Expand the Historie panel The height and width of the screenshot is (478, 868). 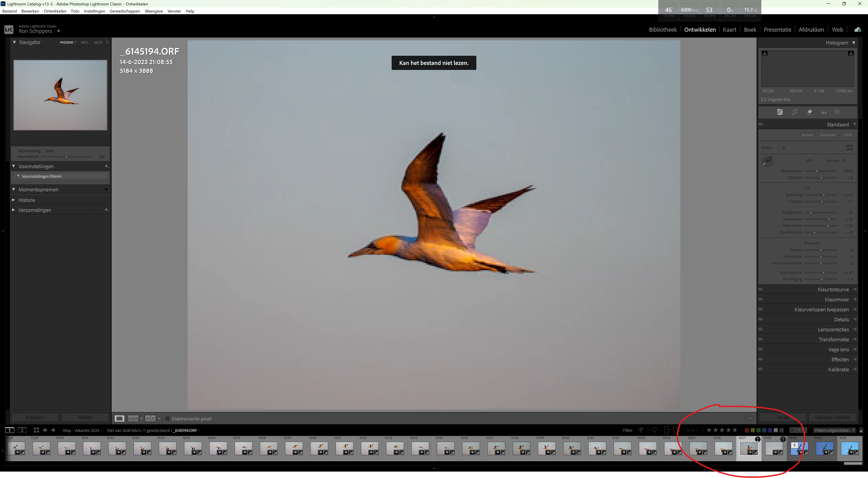[x=27, y=200]
